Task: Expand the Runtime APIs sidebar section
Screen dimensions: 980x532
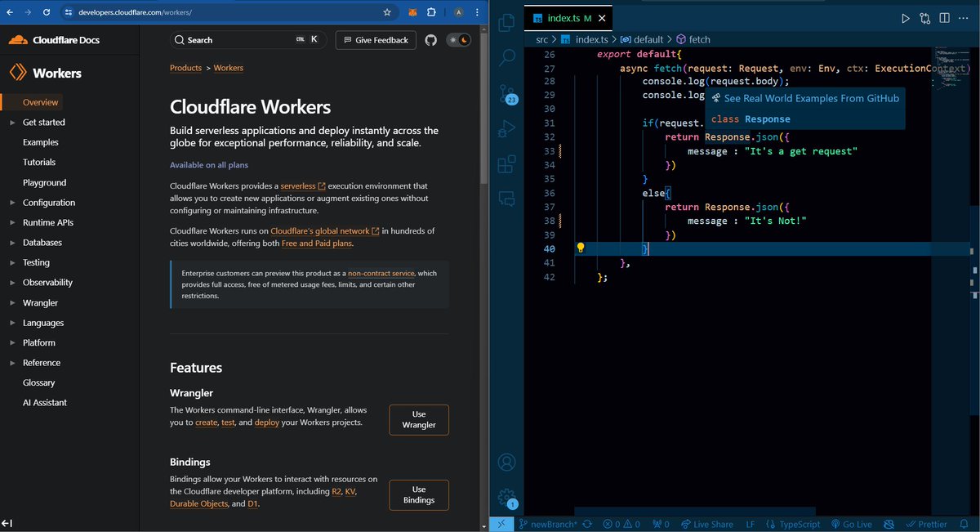Action: tap(12, 222)
